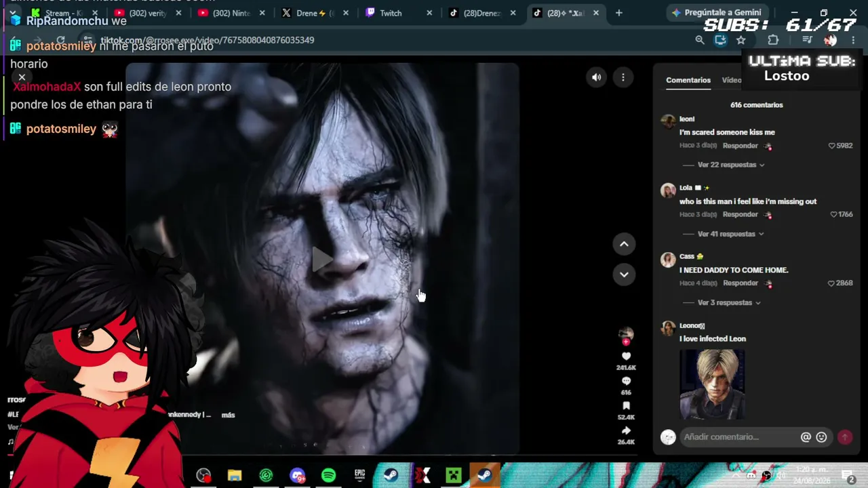The image size is (868, 488).
Task: Like leoni's comment with 5982 likes
Action: tap(832, 146)
